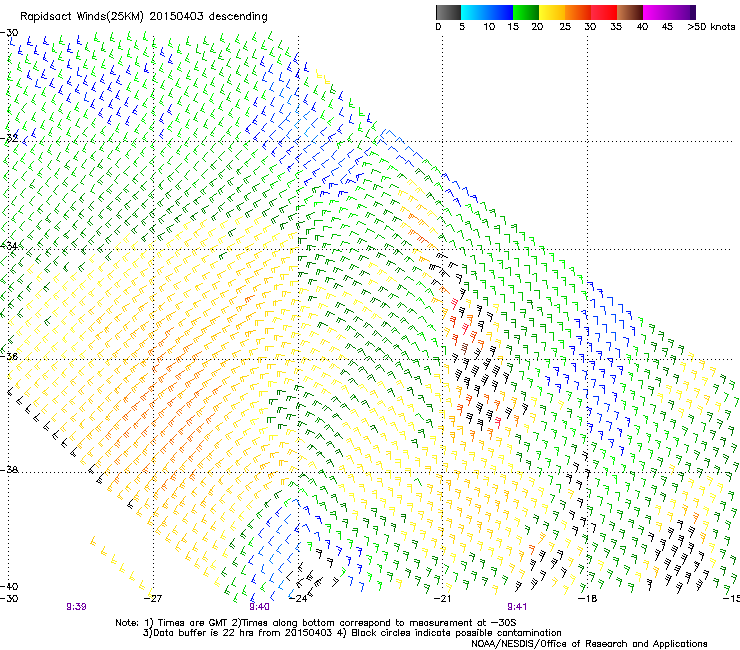Click the gray 0-5 knots color band

[448, 12]
